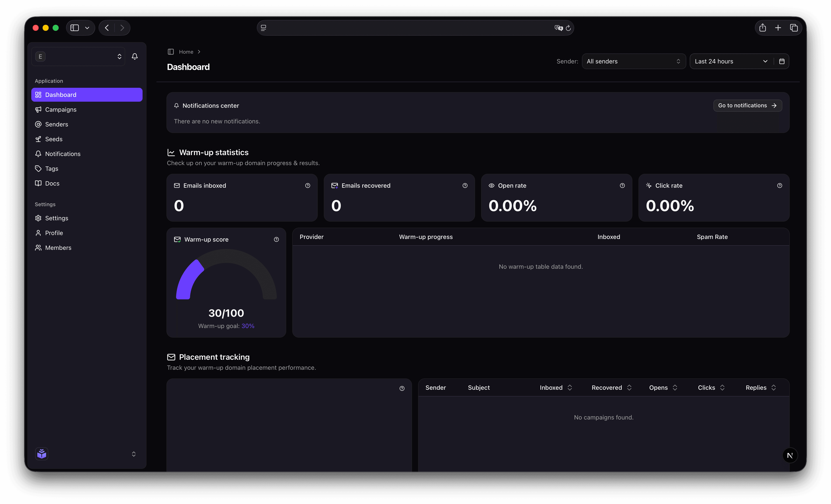Show help for Open rate card
Viewport: 831px width, 504px height.
point(622,186)
